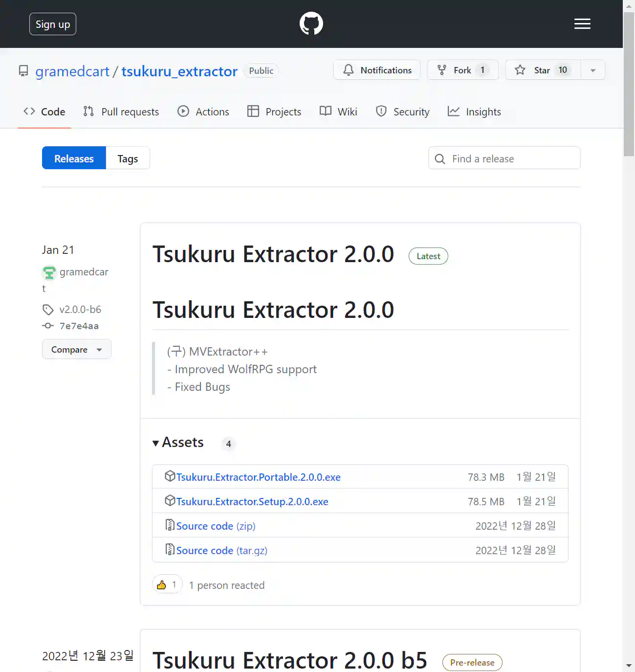Click the Pre-release badge
Image resolution: width=635 pixels, height=672 pixels.
click(472, 662)
